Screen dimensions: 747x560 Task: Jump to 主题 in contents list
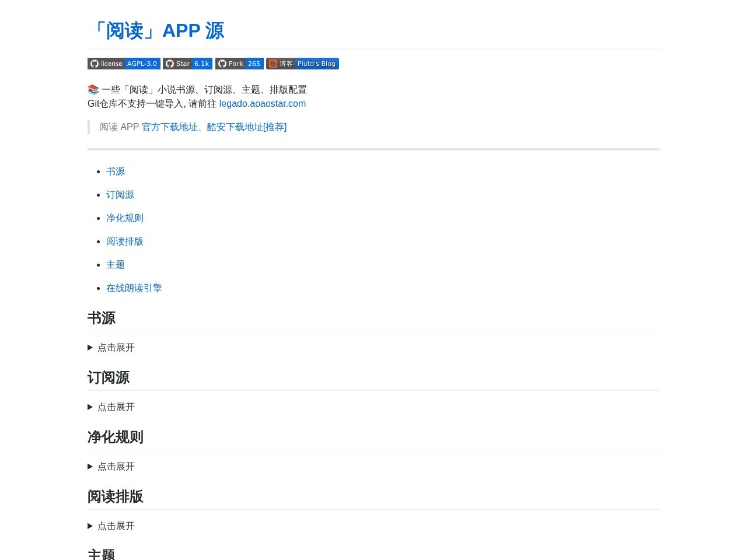tap(116, 265)
